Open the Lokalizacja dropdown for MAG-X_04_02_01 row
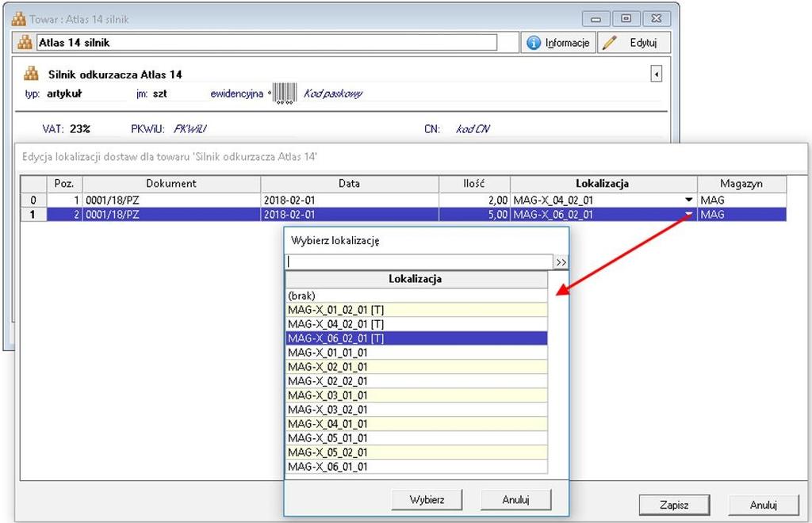This screenshot has height=523, width=812. (x=689, y=200)
